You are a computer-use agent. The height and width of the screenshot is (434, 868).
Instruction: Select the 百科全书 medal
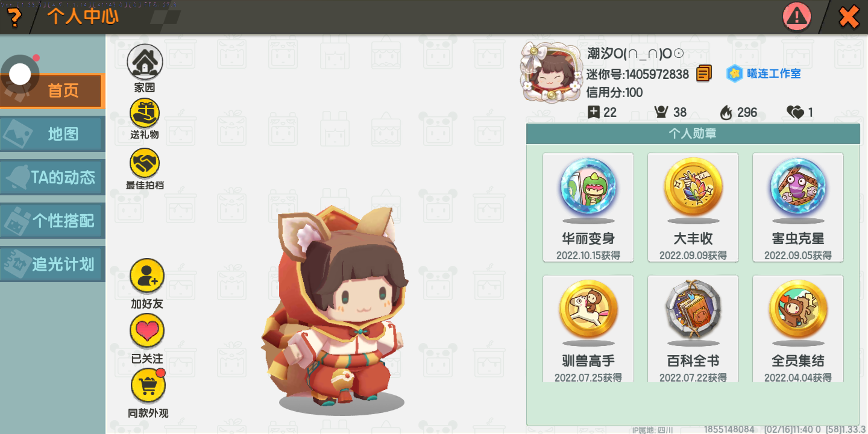tap(693, 329)
